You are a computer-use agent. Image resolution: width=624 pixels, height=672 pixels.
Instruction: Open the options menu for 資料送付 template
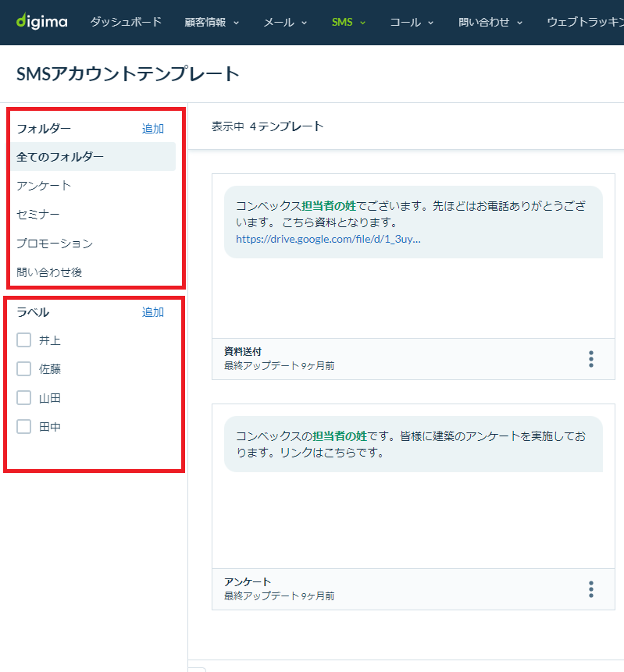(x=591, y=359)
